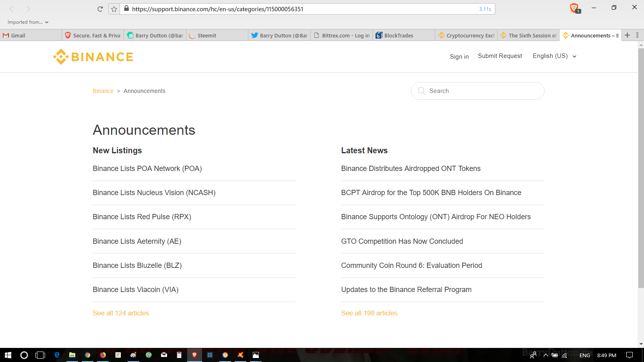Expand the Imported from bookmarks folder
The width and height of the screenshot is (644, 362).
tap(28, 22)
